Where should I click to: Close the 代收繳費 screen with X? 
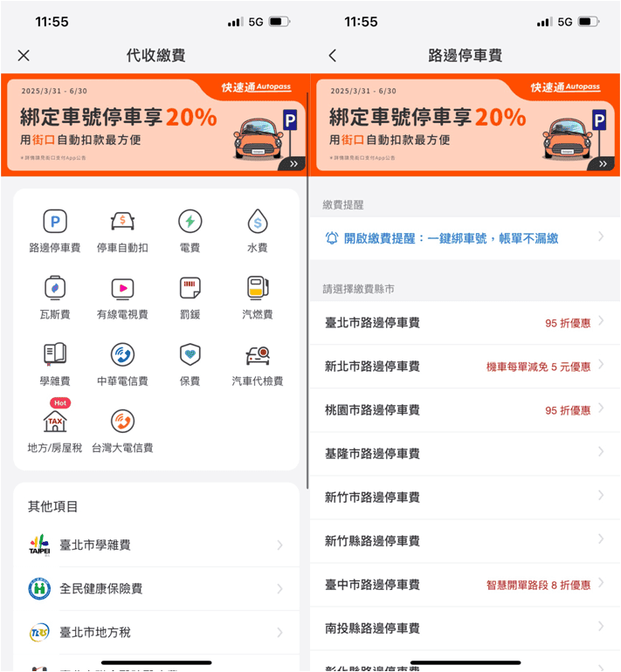point(24,55)
